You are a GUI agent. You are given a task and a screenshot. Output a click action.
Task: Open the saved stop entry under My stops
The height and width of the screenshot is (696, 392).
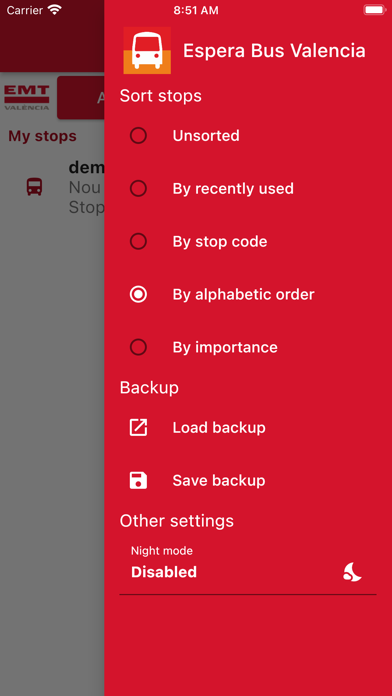pyautogui.click(x=52, y=187)
